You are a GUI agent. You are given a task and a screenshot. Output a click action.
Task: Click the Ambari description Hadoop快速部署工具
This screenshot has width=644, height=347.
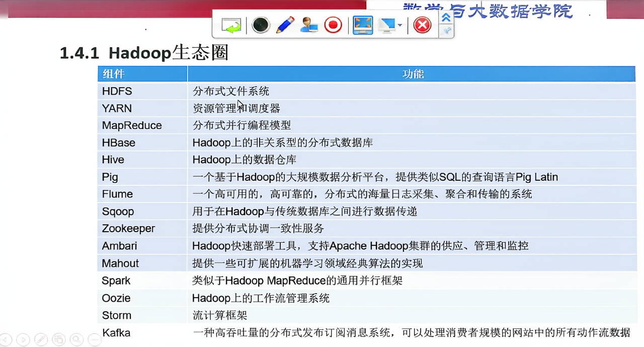[x=360, y=246]
